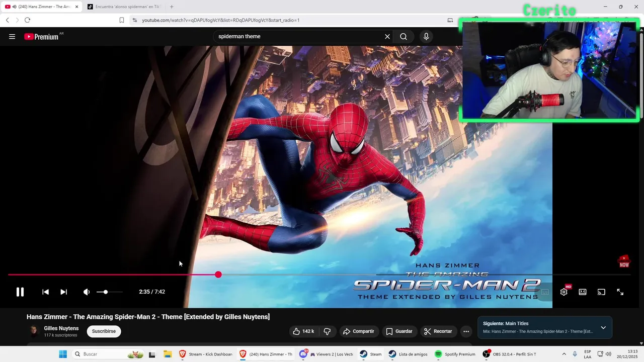644x362 pixels.
Task: Open Gilles Nuytens channel name link
Action: (x=61, y=328)
